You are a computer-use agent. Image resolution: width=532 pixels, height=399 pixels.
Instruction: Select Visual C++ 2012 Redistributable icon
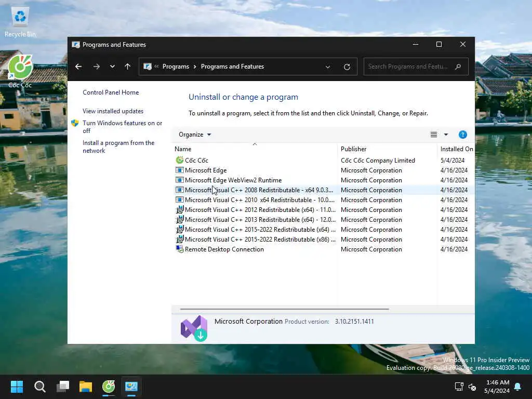[179, 210]
